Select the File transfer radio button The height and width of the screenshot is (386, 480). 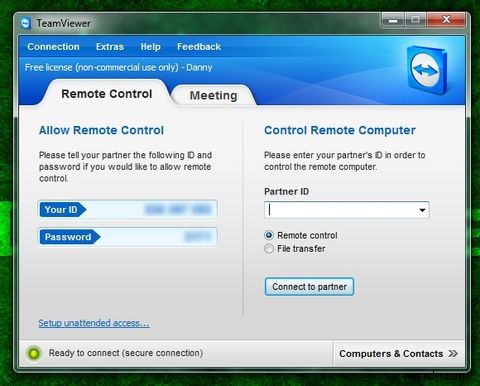click(x=269, y=249)
